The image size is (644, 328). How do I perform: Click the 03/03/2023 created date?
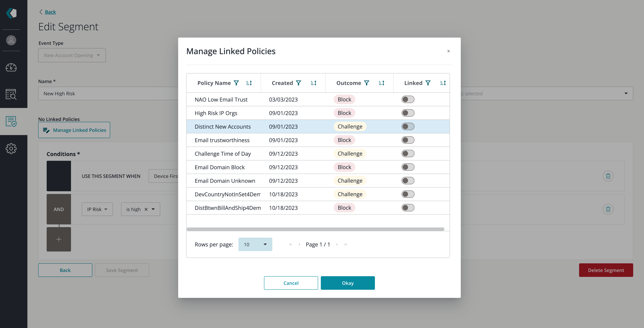point(283,99)
